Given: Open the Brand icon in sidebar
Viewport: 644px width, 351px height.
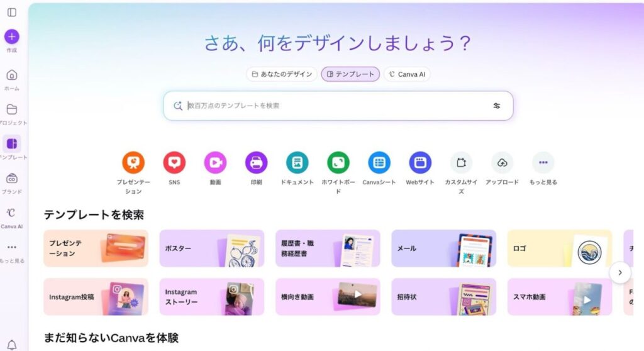Looking at the screenshot, I should pyautogui.click(x=11, y=179).
